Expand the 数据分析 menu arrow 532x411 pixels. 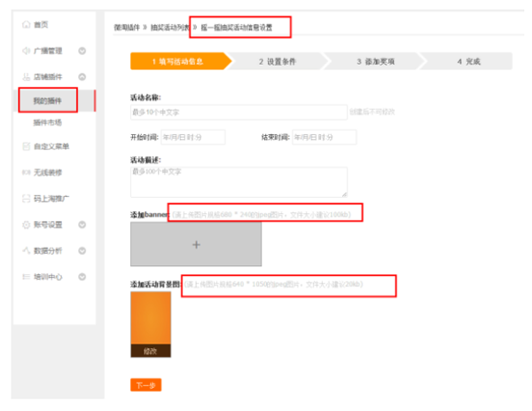point(82,250)
